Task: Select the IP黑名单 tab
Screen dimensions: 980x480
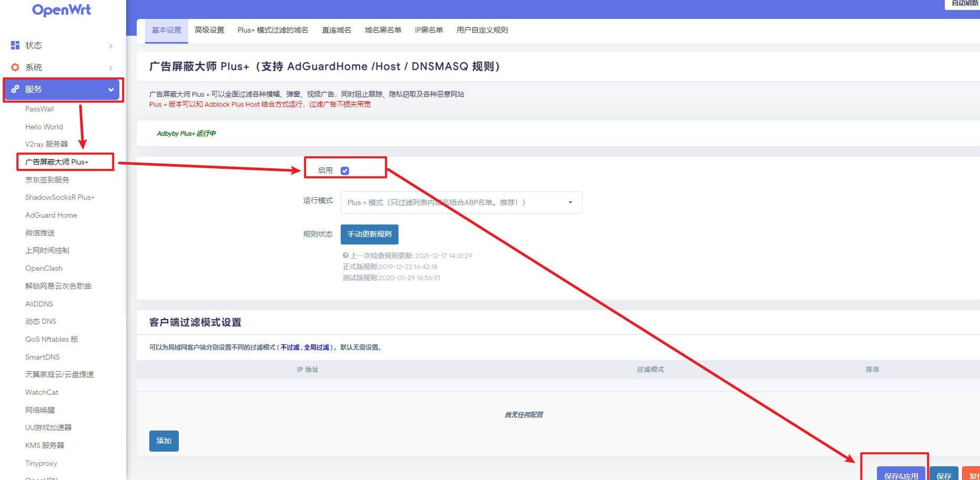Action: click(x=428, y=30)
